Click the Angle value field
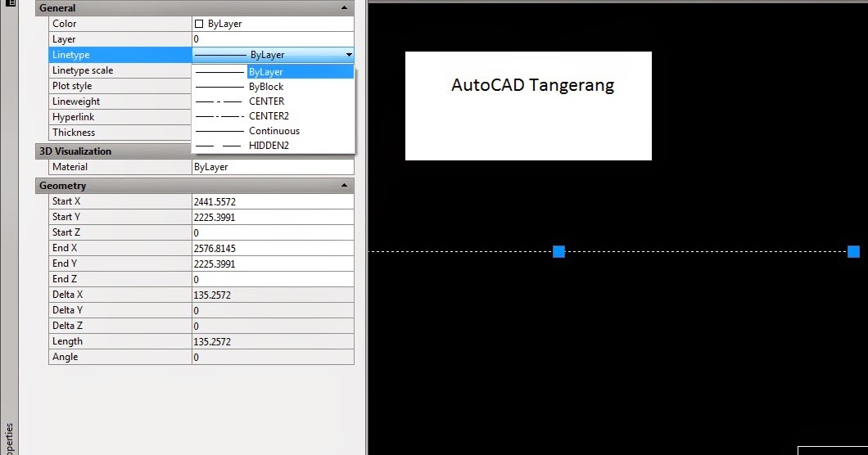This screenshot has height=455, width=868. [x=273, y=357]
